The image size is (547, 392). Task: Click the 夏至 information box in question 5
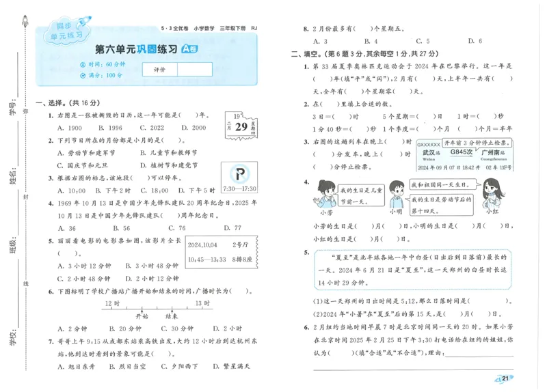click(413, 270)
